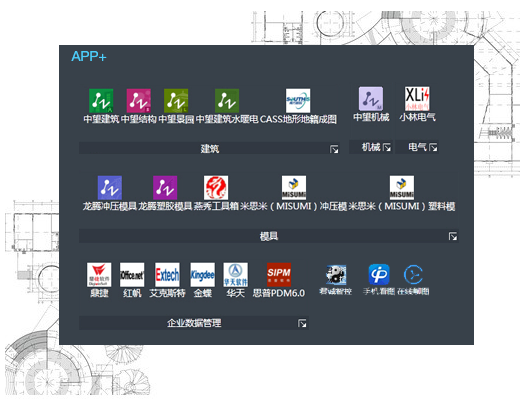Open the 红帆 iOffice.net app

(132, 275)
